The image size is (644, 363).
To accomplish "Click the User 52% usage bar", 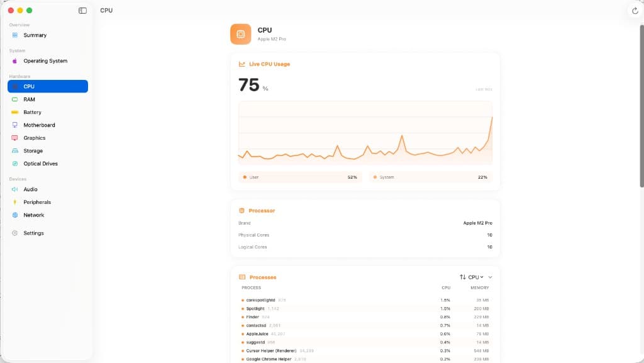I will click(x=300, y=177).
